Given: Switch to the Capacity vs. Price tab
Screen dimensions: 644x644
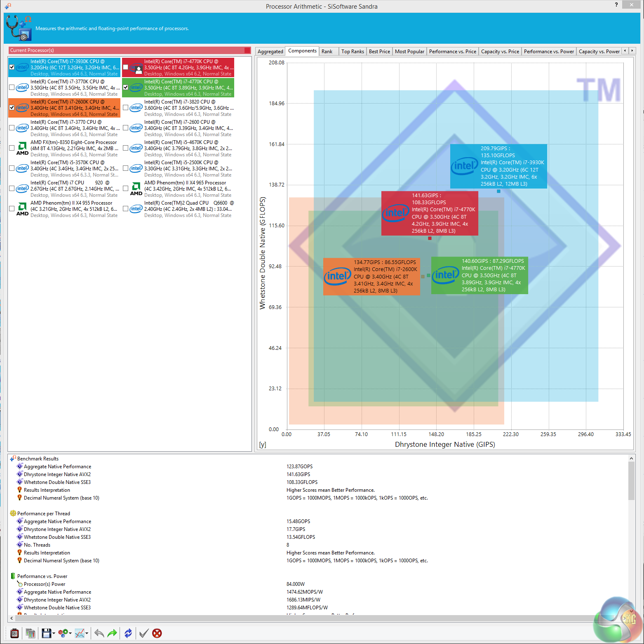Looking at the screenshot, I should coord(500,52).
